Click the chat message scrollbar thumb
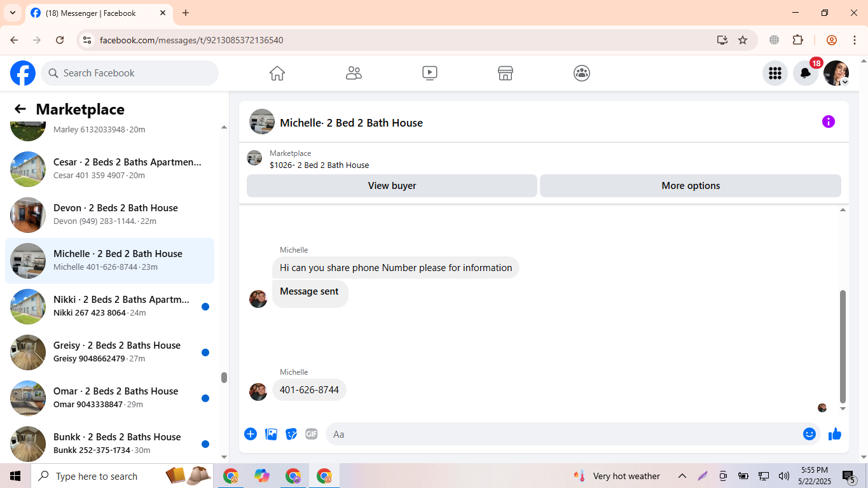The image size is (868, 488). [843, 346]
